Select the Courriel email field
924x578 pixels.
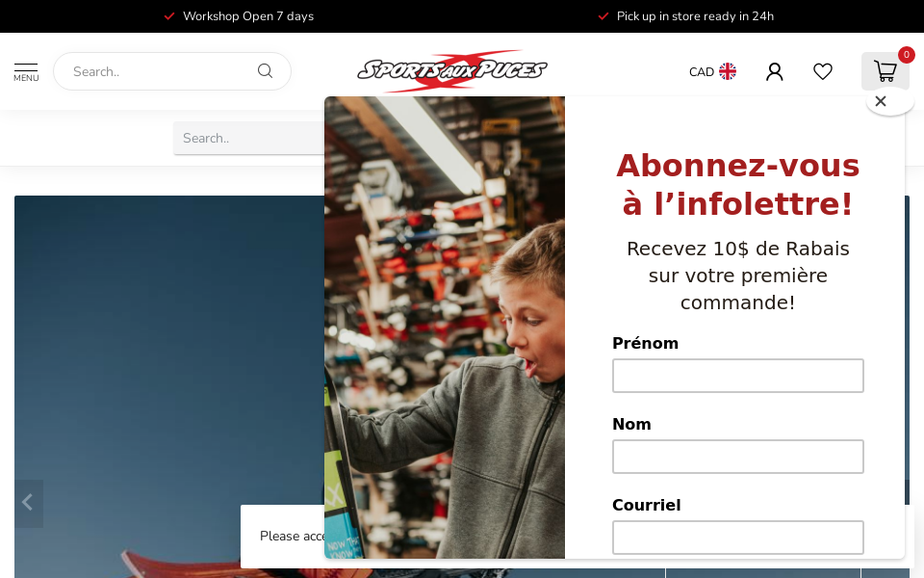(738, 538)
